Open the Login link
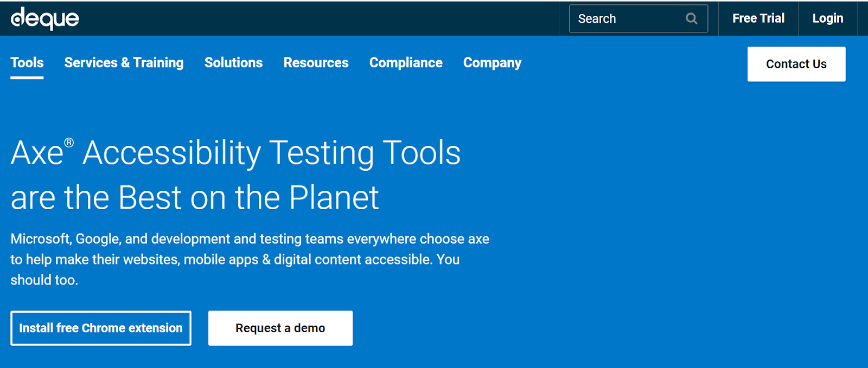 pyautogui.click(x=827, y=18)
